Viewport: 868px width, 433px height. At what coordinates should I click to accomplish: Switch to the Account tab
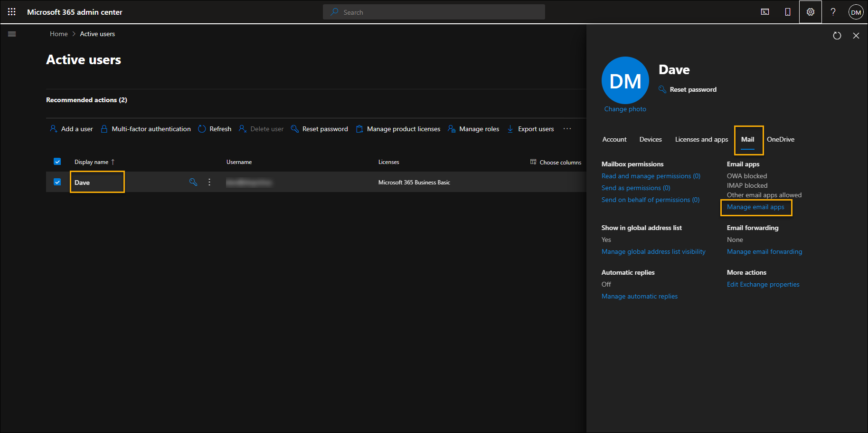pyautogui.click(x=614, y=139)
